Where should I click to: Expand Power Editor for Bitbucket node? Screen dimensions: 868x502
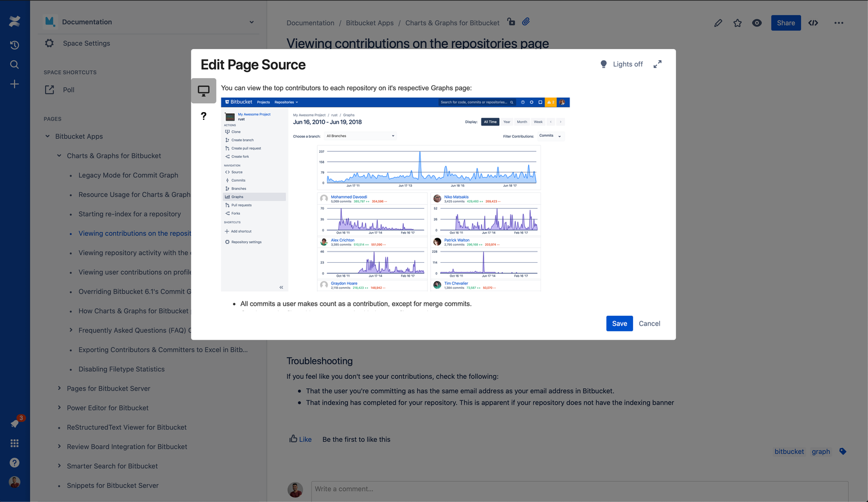point(59,408)
